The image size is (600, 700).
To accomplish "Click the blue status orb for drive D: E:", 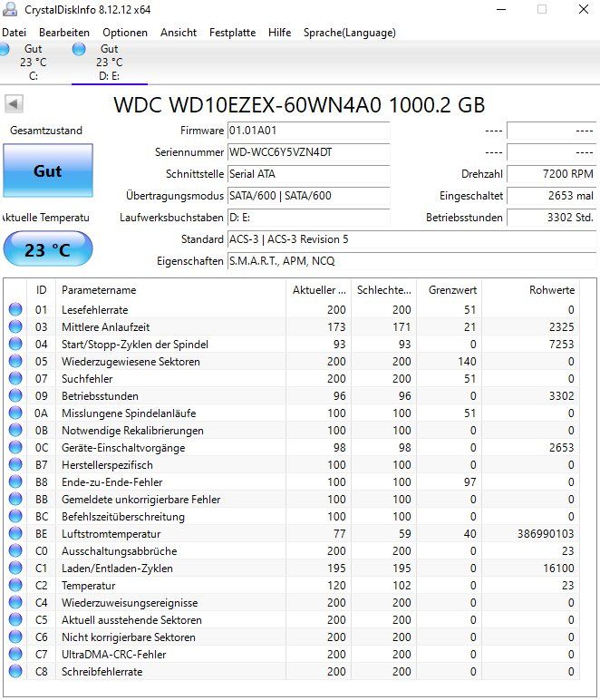I will (79, 49).
